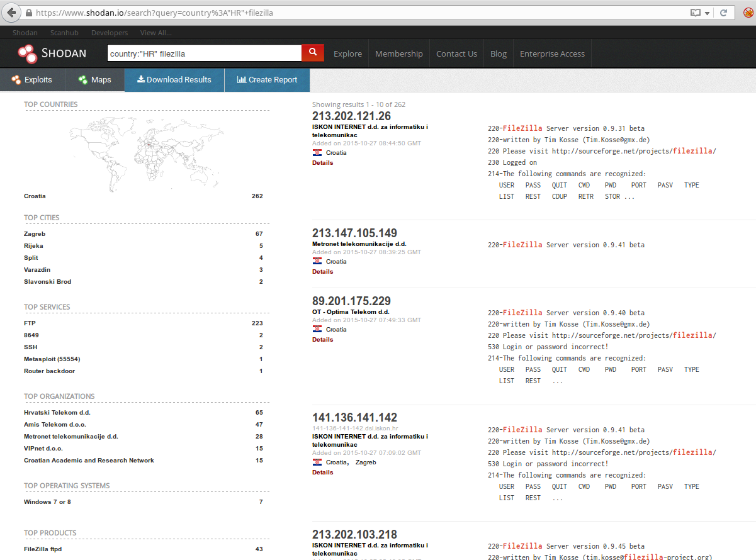The image size is (756, 560).
Task: Click the Create Report chart icon
Action: [x=243, y=80]
